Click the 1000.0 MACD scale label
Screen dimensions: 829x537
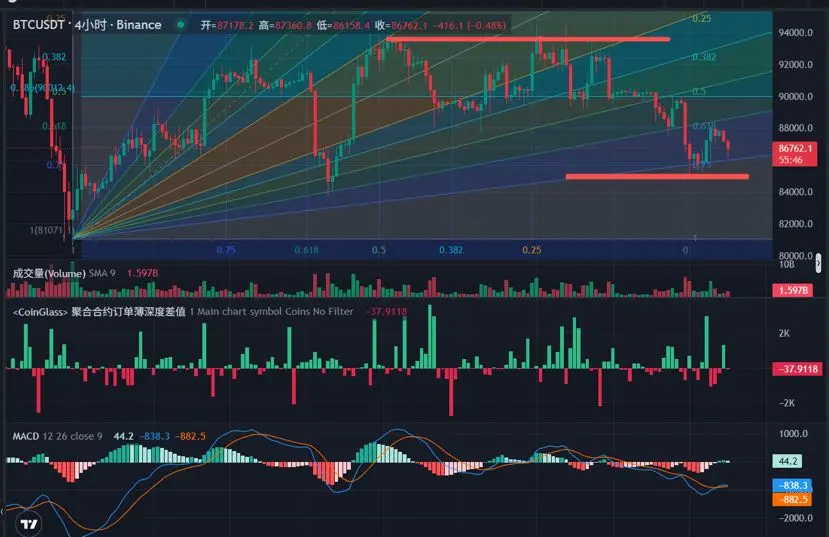click(x=793, y=434)
